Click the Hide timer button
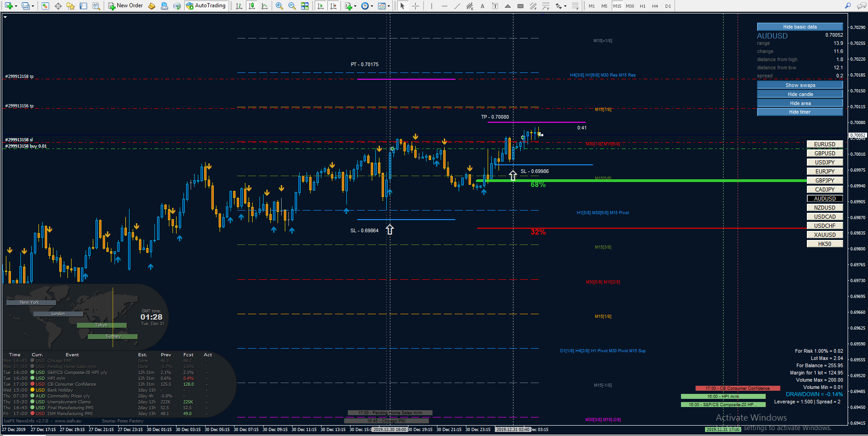 click(800, 112)
